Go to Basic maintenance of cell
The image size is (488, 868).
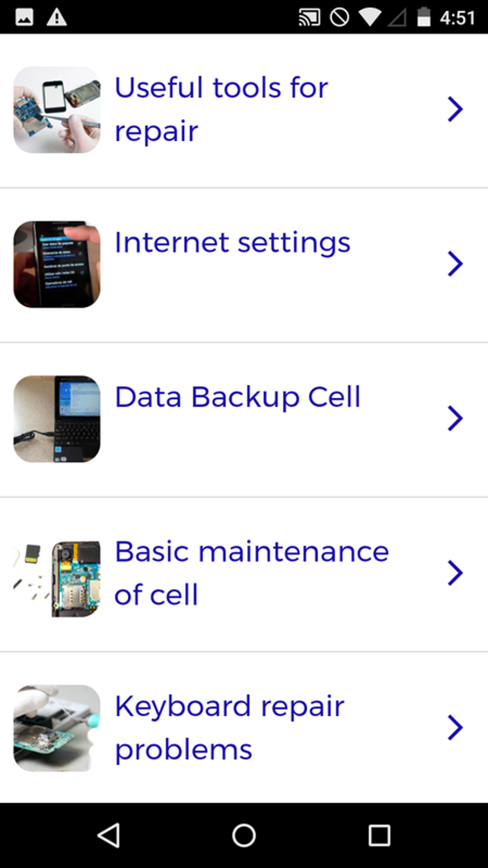(x=251, y=573)
